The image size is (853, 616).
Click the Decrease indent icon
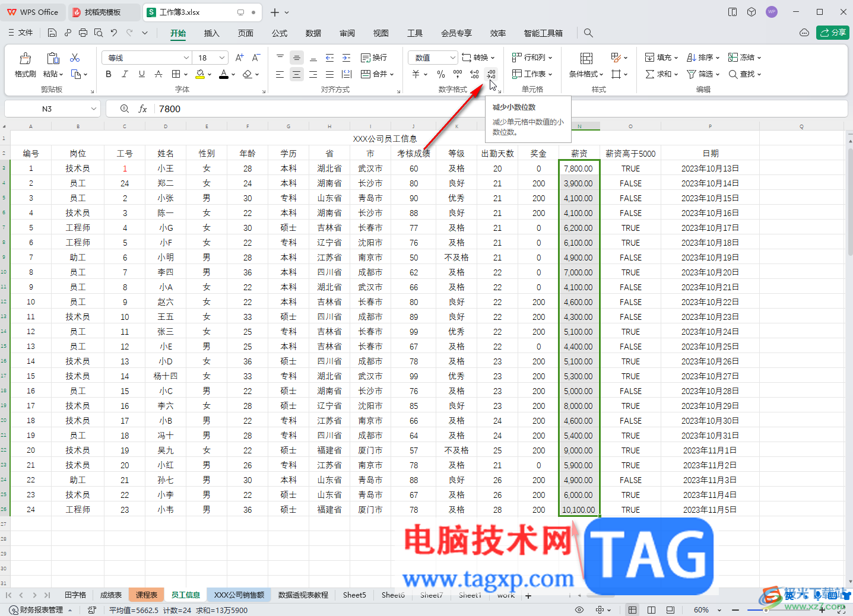point(330,58)
